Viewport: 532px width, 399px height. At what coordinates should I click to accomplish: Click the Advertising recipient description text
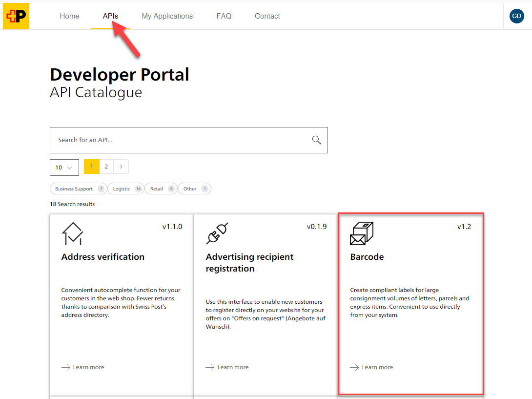coord(266,314)
